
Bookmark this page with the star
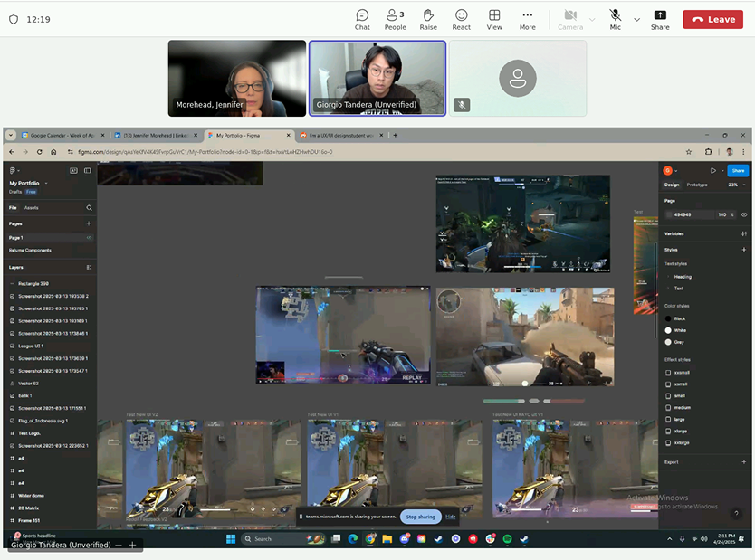(689, 152)
